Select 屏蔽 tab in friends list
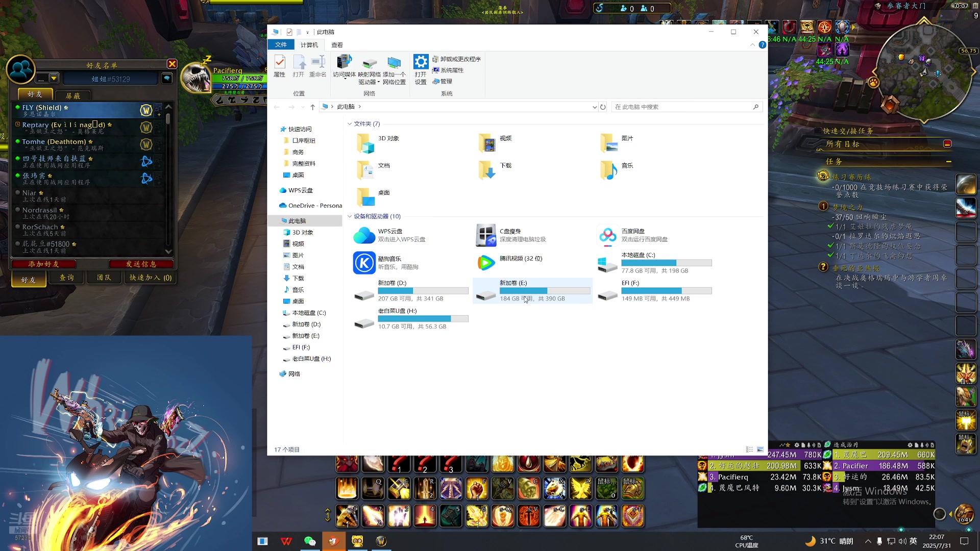The height and width of the screenshot is (551, 980). coord(73,95)
